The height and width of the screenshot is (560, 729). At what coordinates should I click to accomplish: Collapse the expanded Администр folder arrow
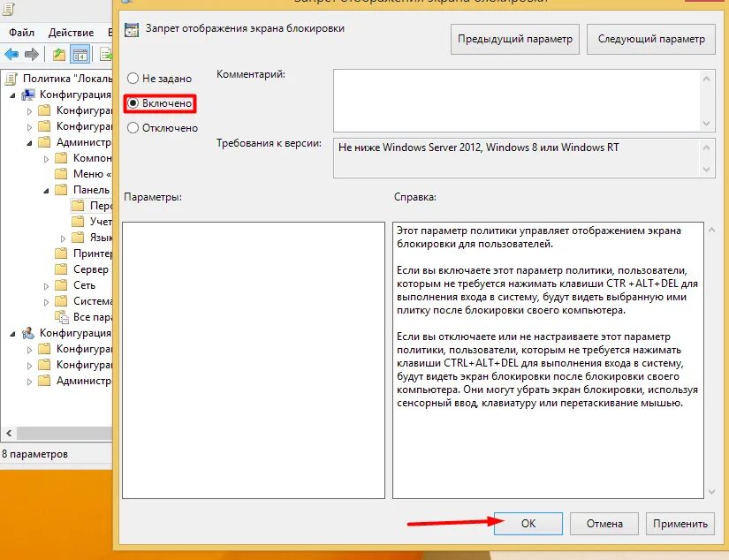point(29,143)
